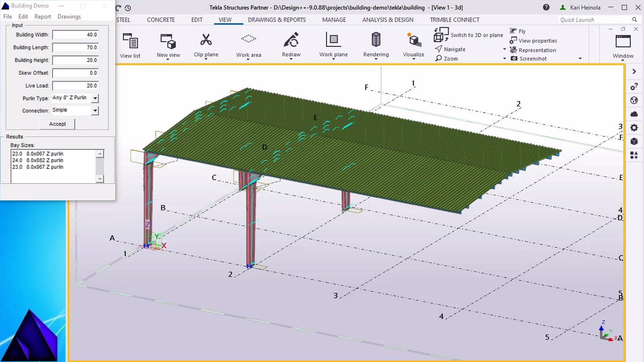This screenshot has width=644, height=362.
Task: Expand the Connection dropdown
Action: pyautogui.click(x=95, y=111)
